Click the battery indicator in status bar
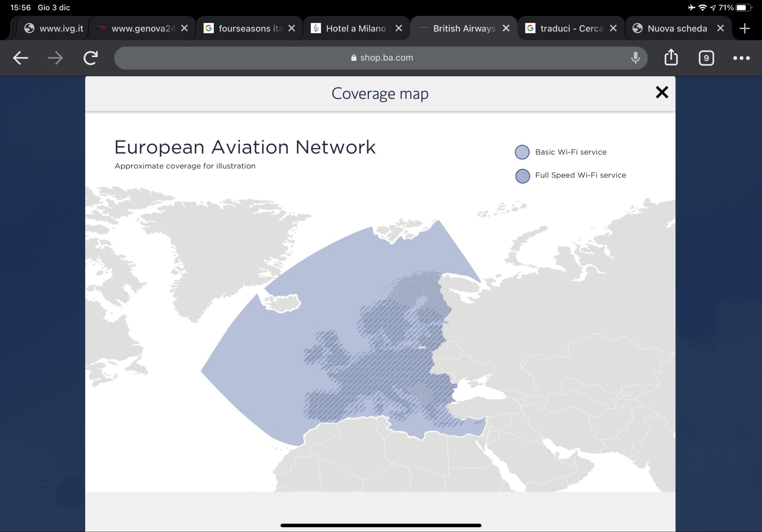This screenshot has height=532, width=762. click(x=743, y=7)
